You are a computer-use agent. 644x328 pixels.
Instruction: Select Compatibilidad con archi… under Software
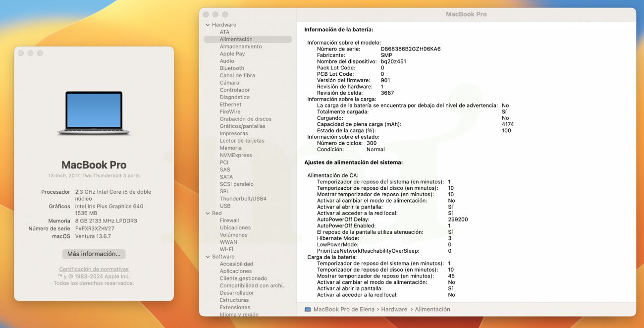[x=253, y=285]
